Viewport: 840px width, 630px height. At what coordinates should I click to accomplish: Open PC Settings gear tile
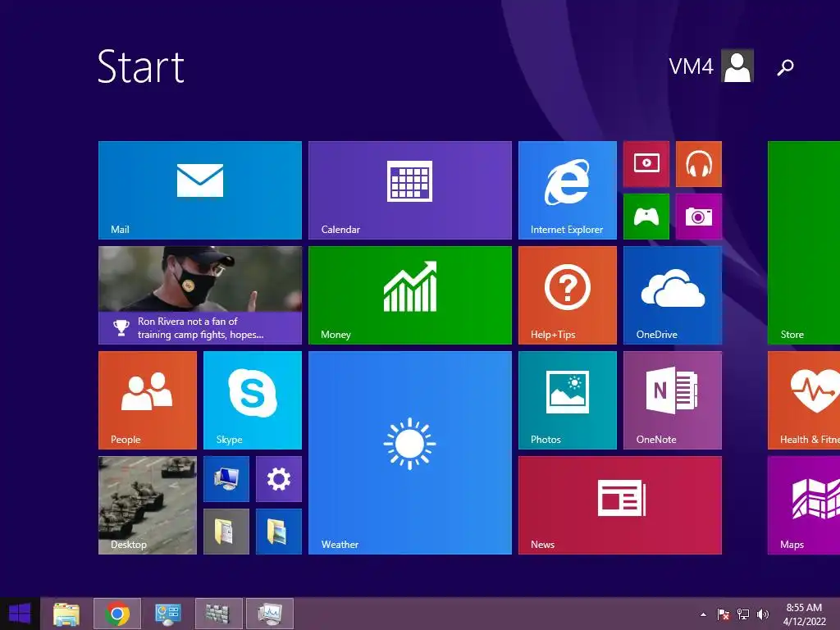click(x=279, y=479)
